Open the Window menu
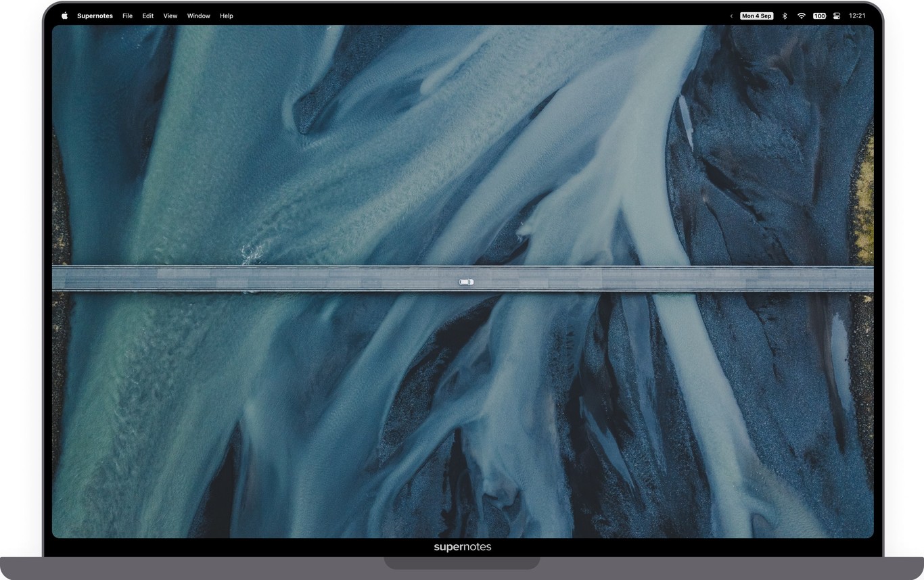This screenshot has width=924, height=580. [x=198, y=16]
